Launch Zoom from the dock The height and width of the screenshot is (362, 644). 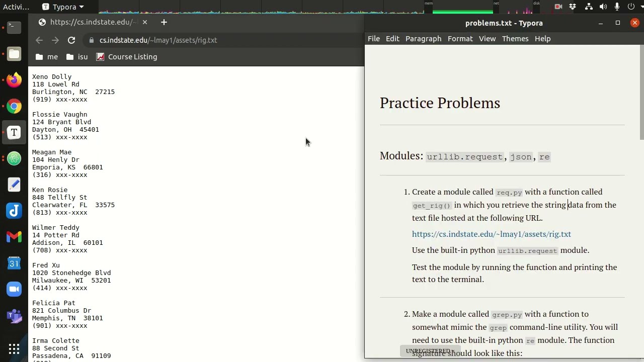coord(14,289)
